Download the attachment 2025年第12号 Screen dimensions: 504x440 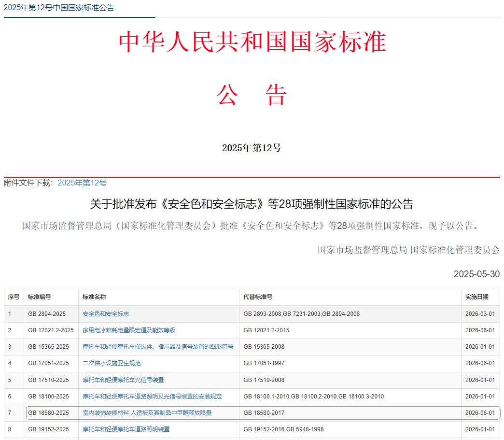pyautogui.click(x=82, y=183)
